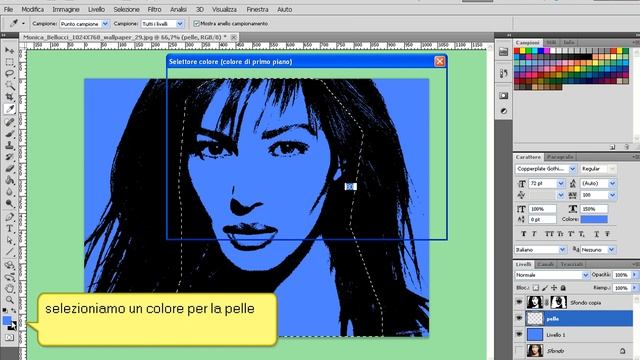Toggle lock image pixels brush icon

(x=545, y=288)
